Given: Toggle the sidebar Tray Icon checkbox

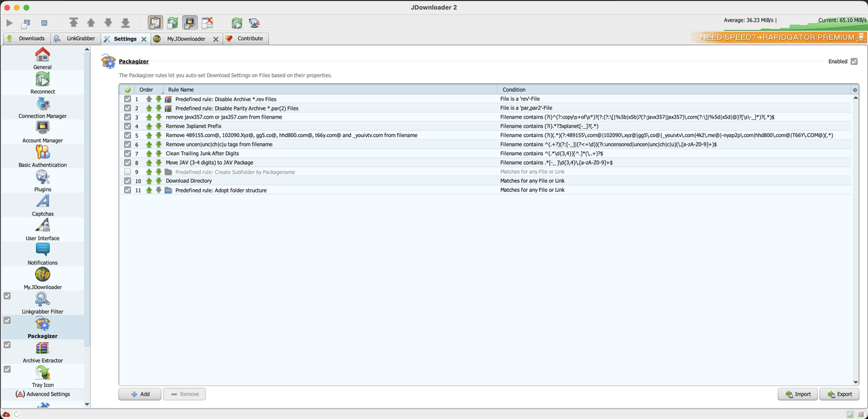Looking at the screenshot, I should (x=7, y=369).
